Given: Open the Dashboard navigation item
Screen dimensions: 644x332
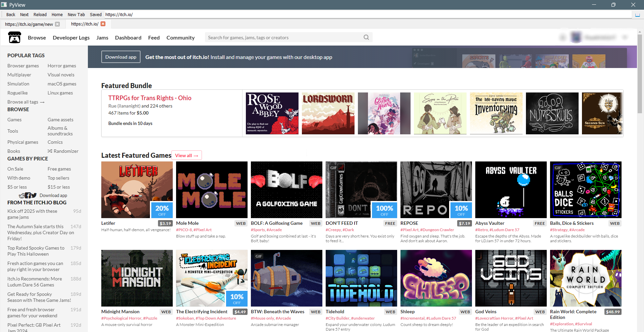Looking at the screenshot, I should (x=128, y=38).
